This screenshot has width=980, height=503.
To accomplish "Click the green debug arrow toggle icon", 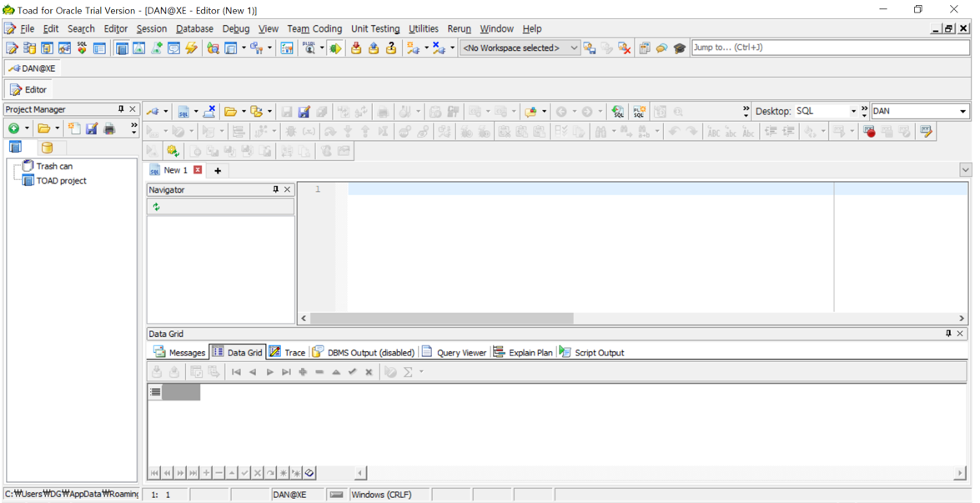I will tap(335, 48).
